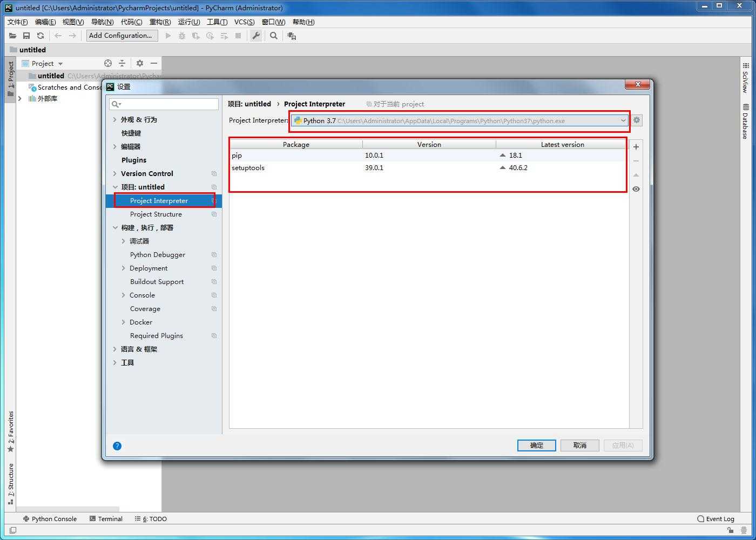This screenshot has height=540, width=756.
Task: Click the Scroll from Source target icon
Action: click(108, 63)
